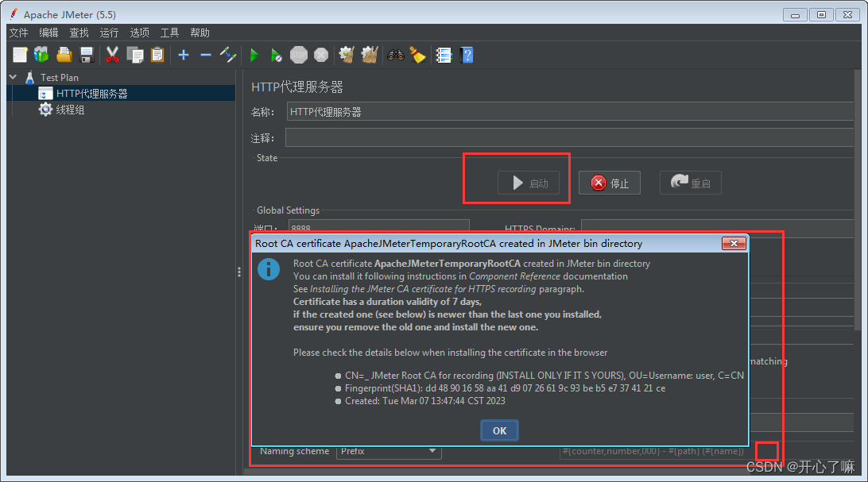Click the 重启 restart button
868x482 pixels.
[690, 183]
